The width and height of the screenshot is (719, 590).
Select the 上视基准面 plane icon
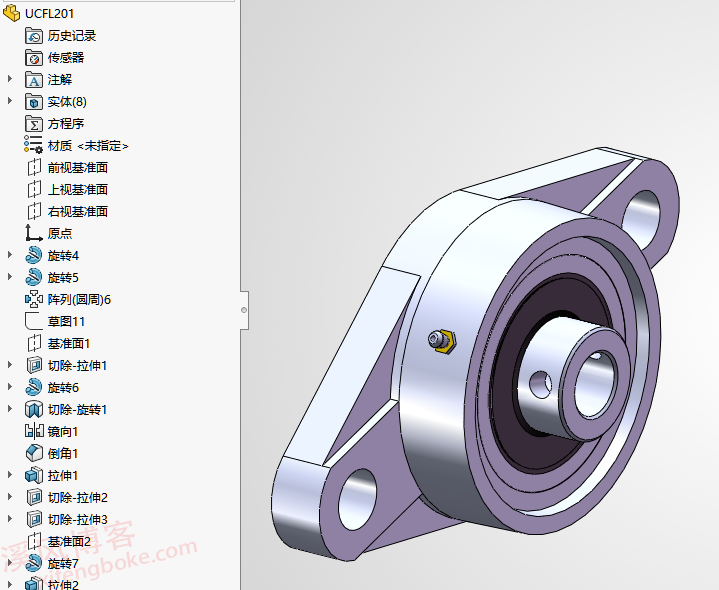pyautogui.click(x=34, y=189)
